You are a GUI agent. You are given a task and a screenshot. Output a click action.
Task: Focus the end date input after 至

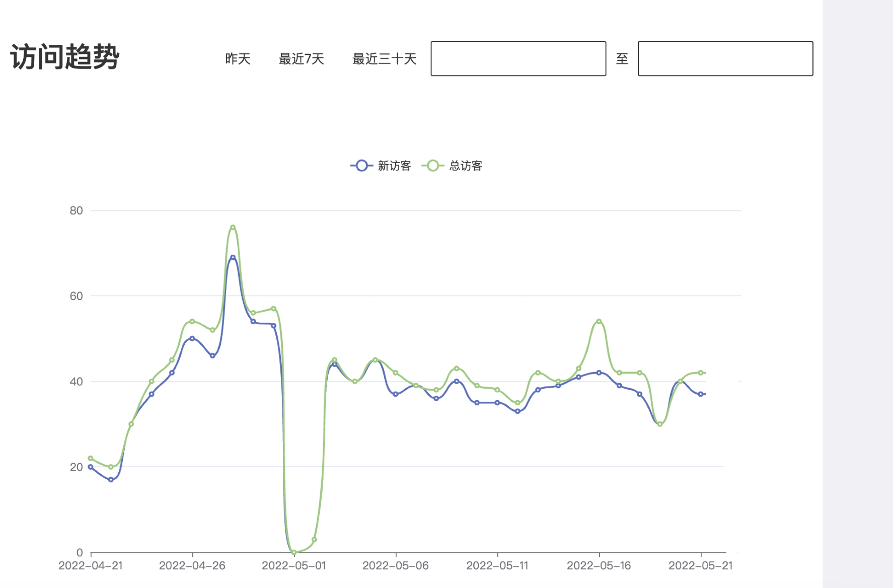[725, 59]
